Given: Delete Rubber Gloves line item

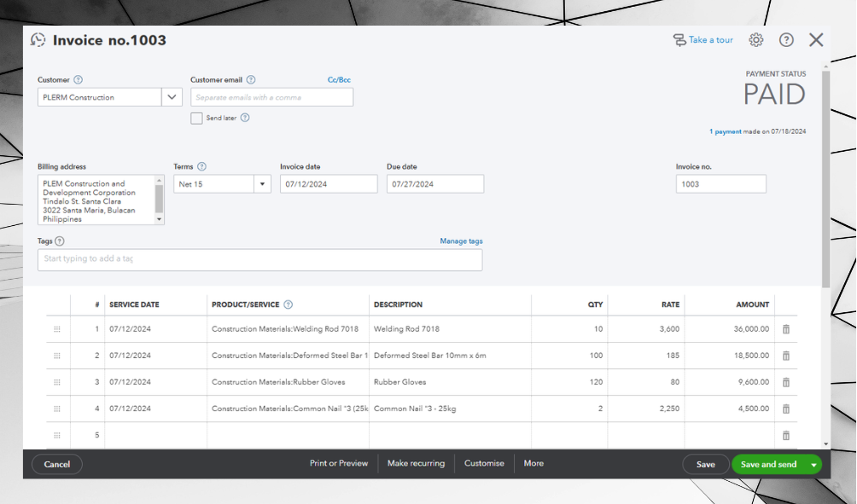Looking at the screenshot, I should pyautogui.click(x=786, y=382).
